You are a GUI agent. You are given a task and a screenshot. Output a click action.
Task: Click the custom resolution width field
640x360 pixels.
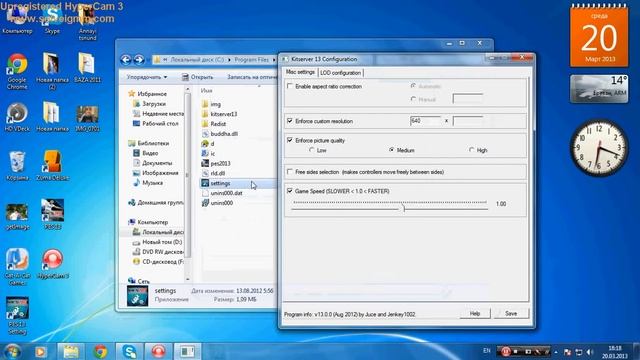425,121
